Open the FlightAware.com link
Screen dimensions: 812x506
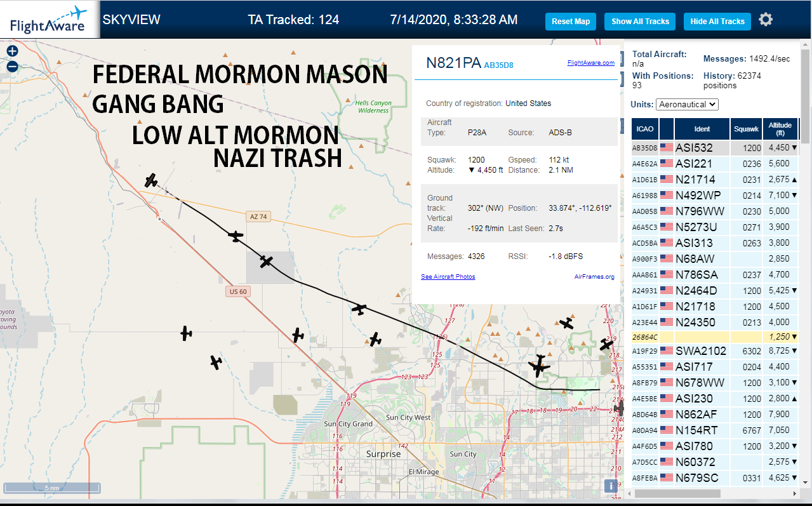(x=590, y=63)
